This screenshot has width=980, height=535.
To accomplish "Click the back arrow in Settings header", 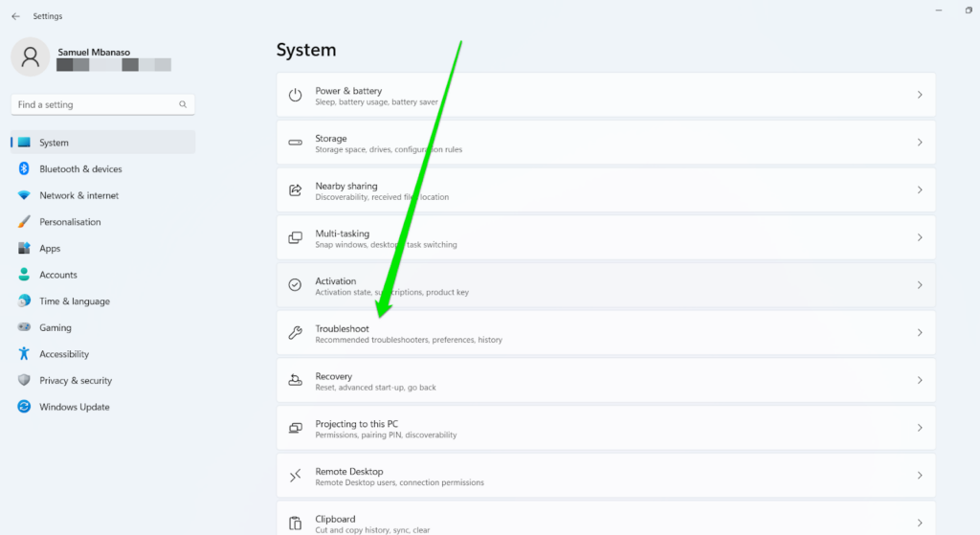I will 15,16.
